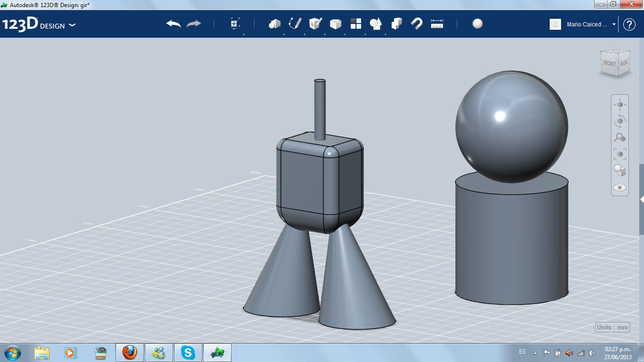This screenshot has height=362, width=644.
Task: Click the Redo arrow in the toolbar
Action: coord(194,24)
